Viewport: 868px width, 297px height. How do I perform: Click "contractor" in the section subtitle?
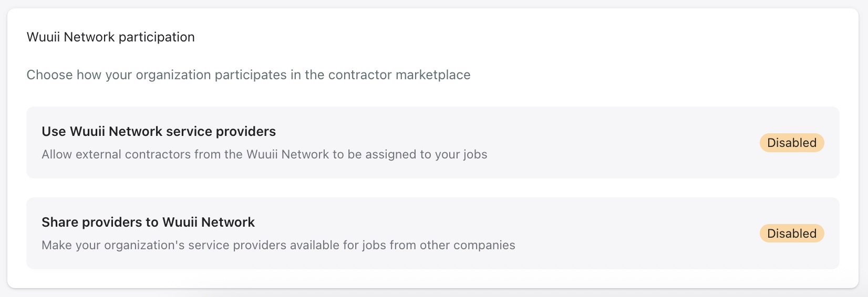(360, 75)
